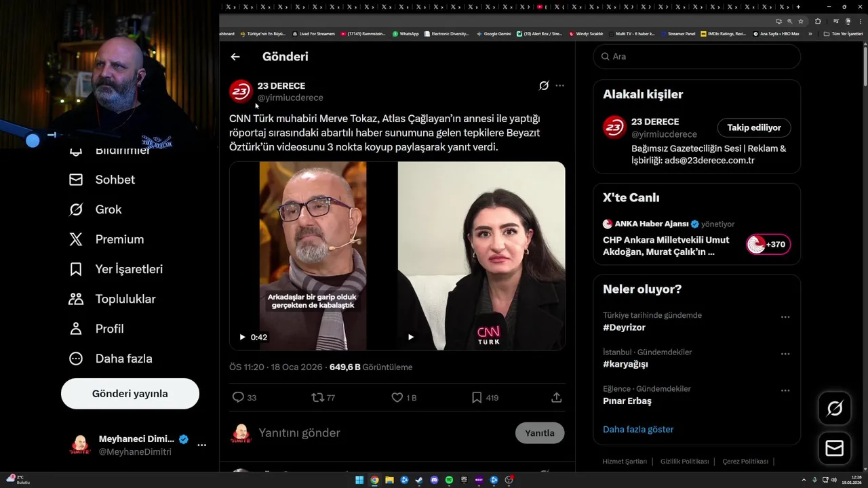Screen dimensions: 868x488
Task: Open Grok from the sidebar menu
Action: [96, 209]
